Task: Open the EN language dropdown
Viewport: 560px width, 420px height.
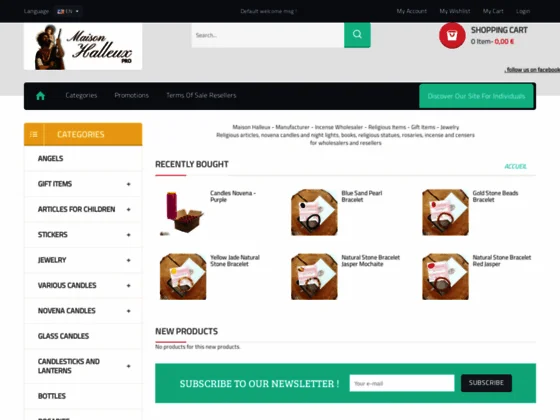Action: tap(68, 11)
